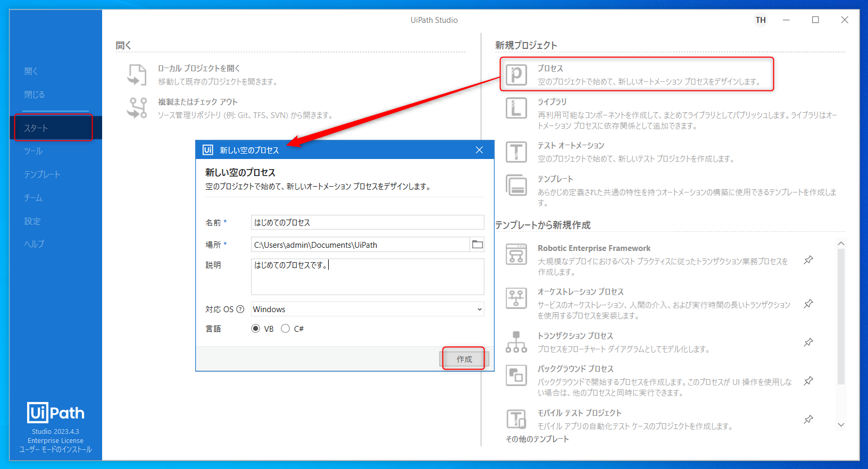868x469 pixels.
Task: Click the template list scroll up arrow
Action: [x=841, y=244]
